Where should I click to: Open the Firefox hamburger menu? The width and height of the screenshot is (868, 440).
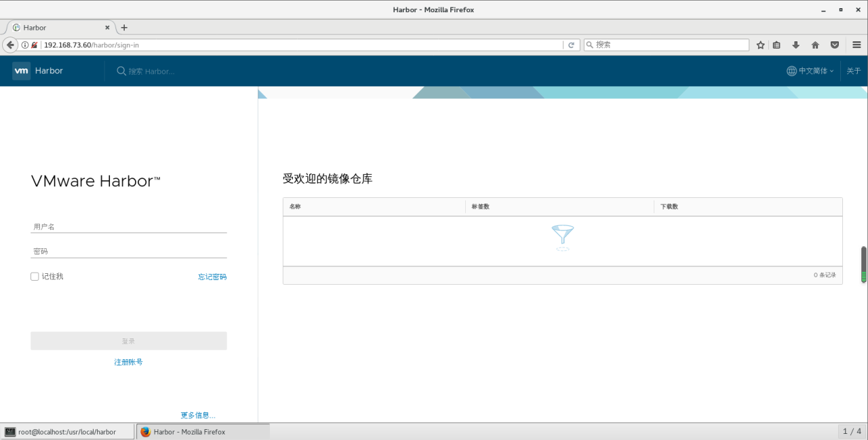(x=856, y=44)
